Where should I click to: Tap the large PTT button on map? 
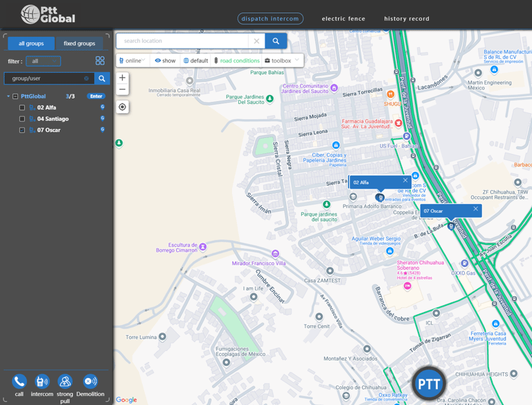pyautogui.click(x=429, y=384)
